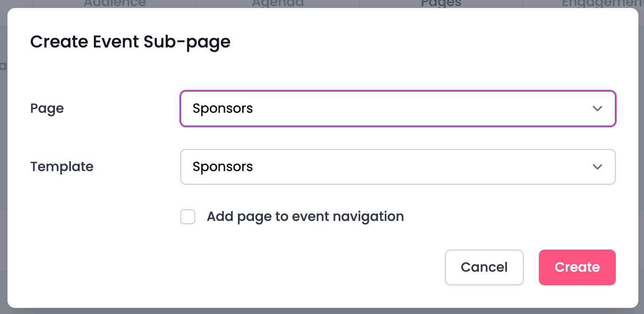Click the "Create Event Sub-page" dialog title

130,42
